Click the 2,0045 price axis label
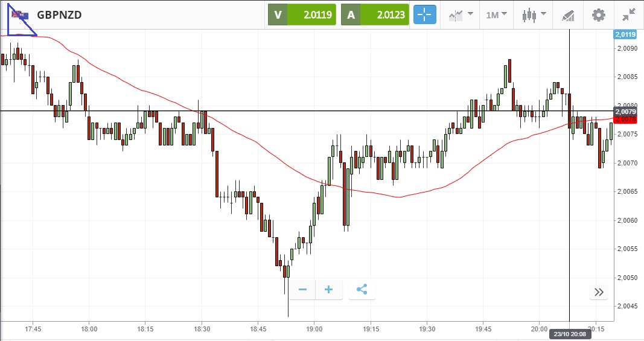This screenshot has width=644, height=341. coord(627,306)
